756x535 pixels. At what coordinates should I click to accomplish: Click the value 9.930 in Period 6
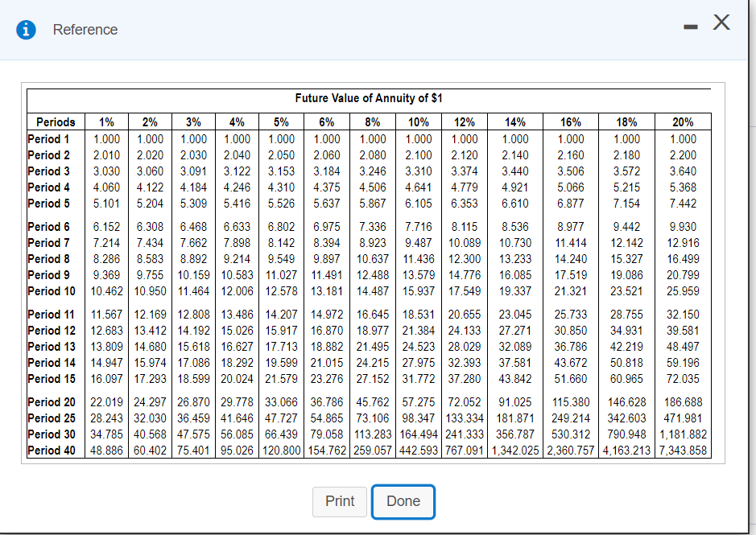(683, 227)
